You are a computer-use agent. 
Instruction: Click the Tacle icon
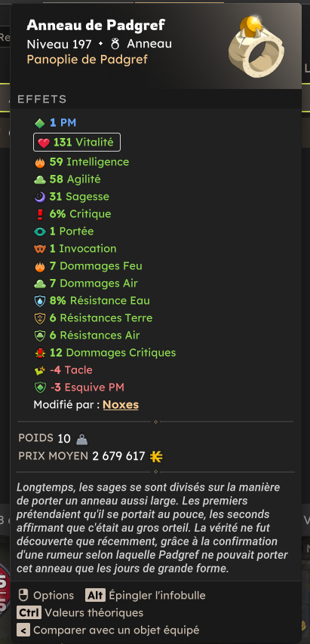(40, 370)
